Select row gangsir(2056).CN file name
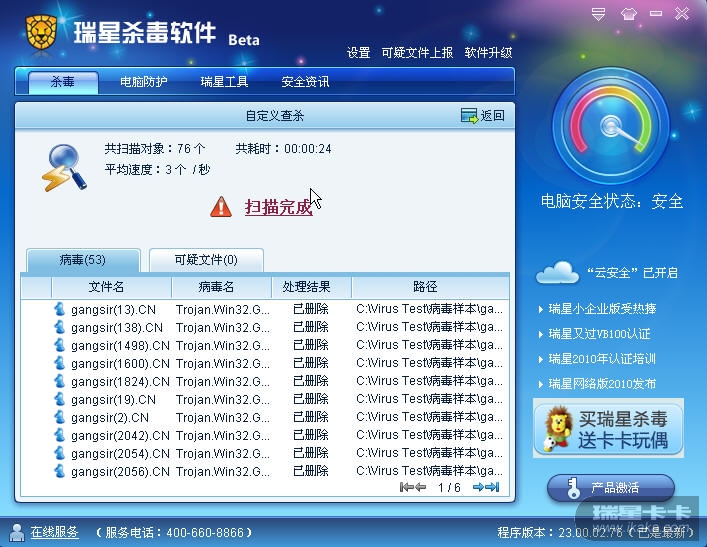 [x=120, y=472]
